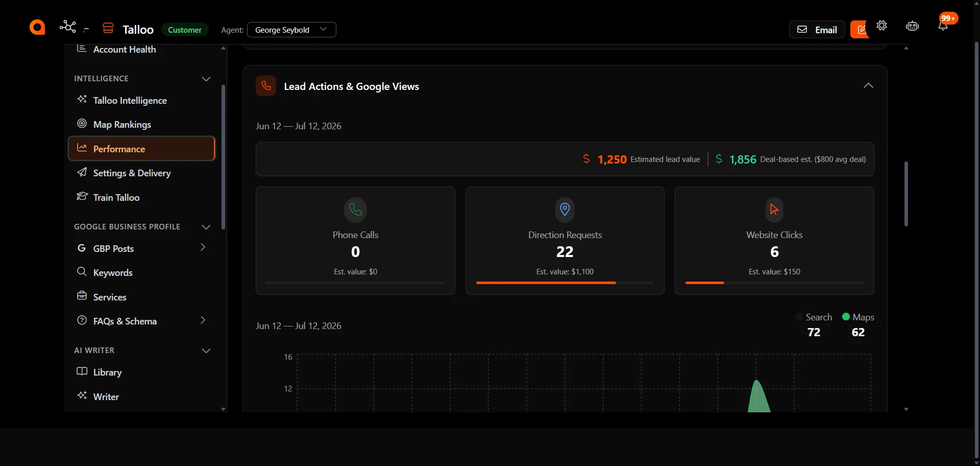Click the Lead Actions phone icon
Image resolution: width=980 pixels, height=466 pixels.
pos(266,86)
